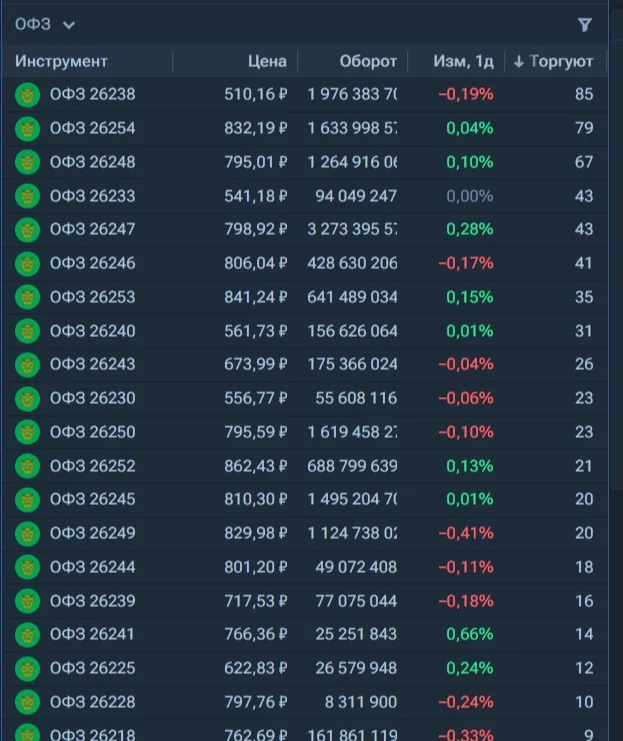The image size is (623, 741).
Task: Click the ОФЗ 26250 bond emblem icon
Action: tap(27, 432)
